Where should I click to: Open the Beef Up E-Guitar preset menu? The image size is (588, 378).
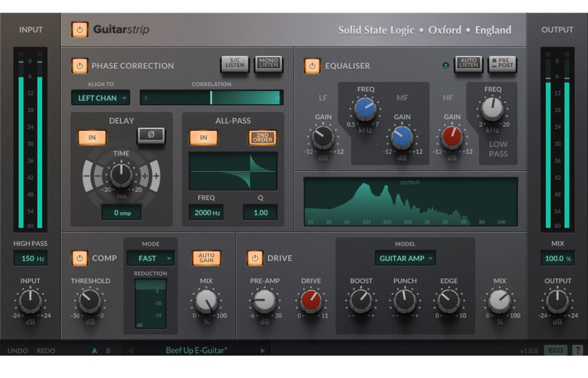[x=196, y=351]
